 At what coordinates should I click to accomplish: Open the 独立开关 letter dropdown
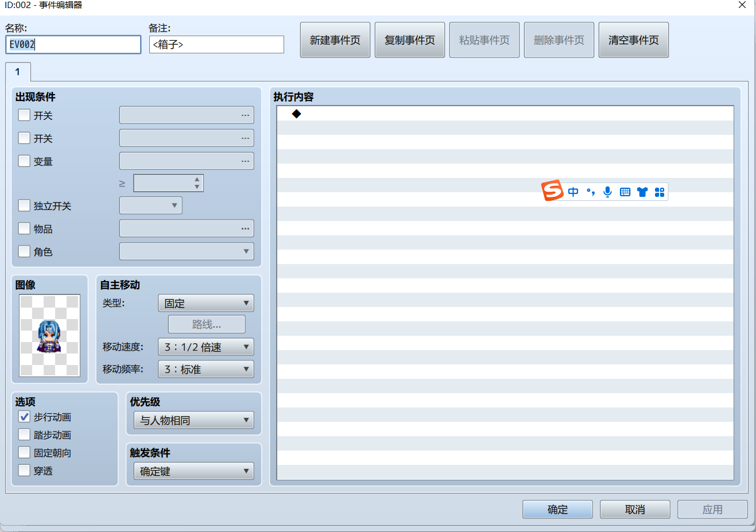[150, 205]
